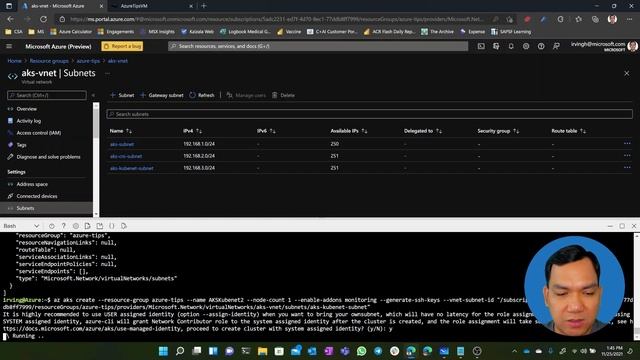This screenshot has width=640, height=360.
Task: Open new Cloud Shell session
Action: click(100, 226)
